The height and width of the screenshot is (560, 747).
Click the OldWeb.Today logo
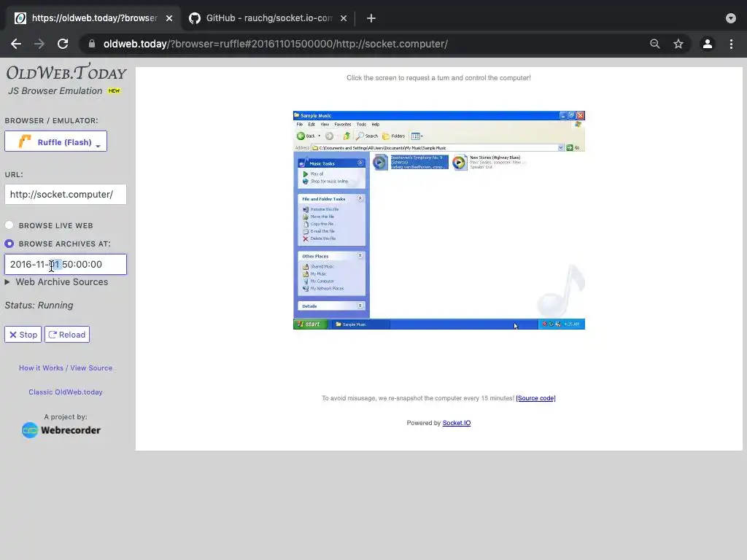click(x=66, y=72)
